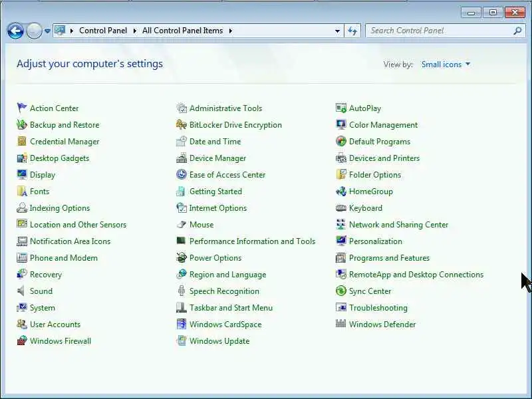Click the BitLocker Drive Encryption icon

182,124
